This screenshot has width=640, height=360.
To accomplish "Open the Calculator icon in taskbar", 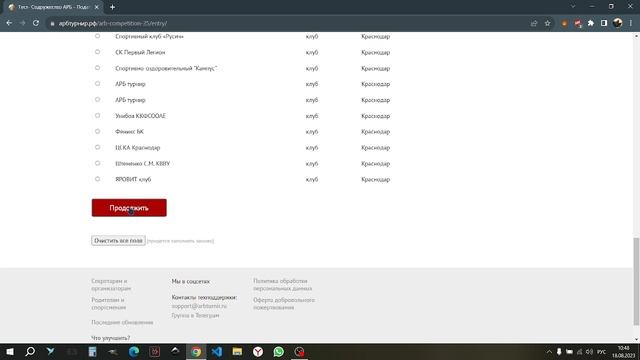I will pyautogui.click(x=92, y=351).
